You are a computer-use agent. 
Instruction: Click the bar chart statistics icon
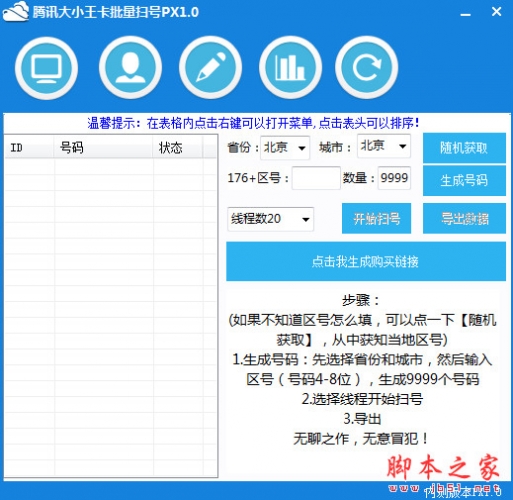point(290,67)
